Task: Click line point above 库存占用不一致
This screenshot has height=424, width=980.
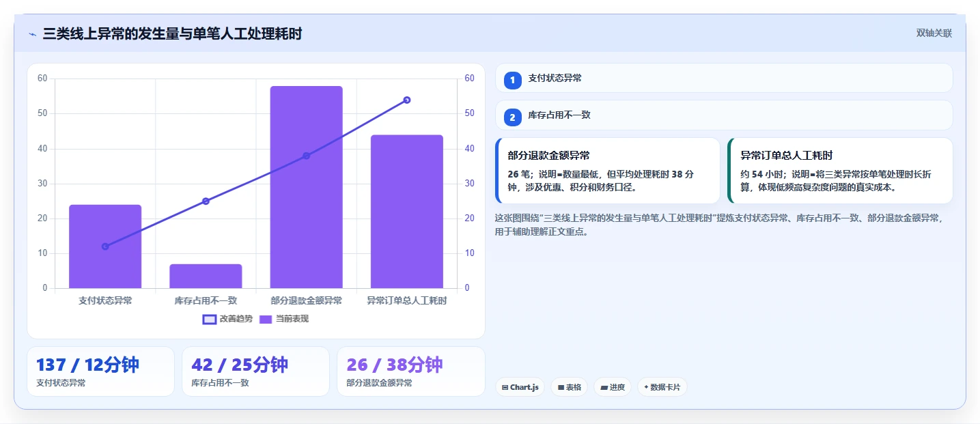Action: pos(206,201)
